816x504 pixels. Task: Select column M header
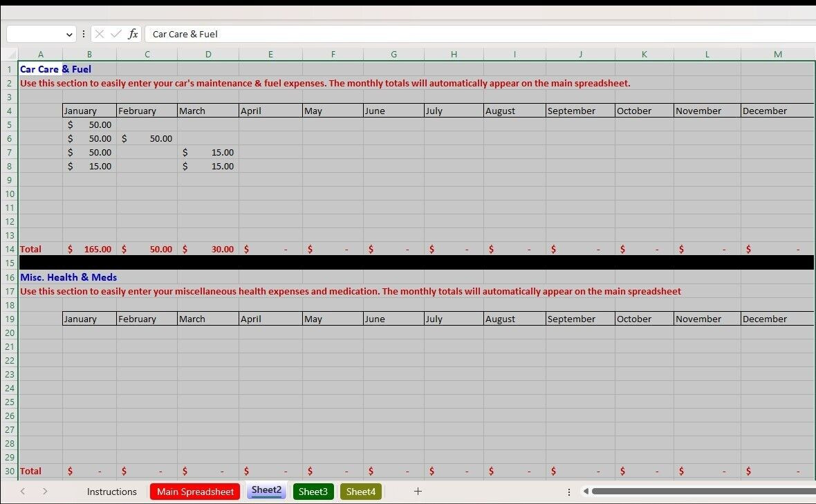click(777, 54)
